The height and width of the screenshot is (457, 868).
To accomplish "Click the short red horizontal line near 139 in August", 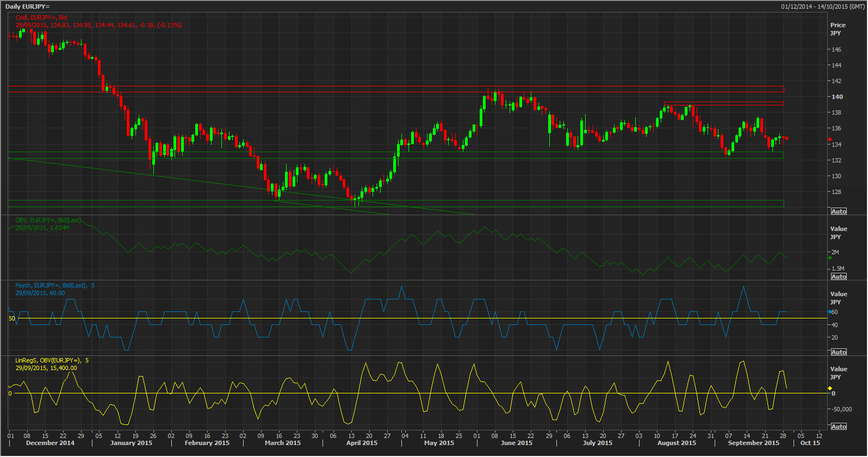I will 724,103.
